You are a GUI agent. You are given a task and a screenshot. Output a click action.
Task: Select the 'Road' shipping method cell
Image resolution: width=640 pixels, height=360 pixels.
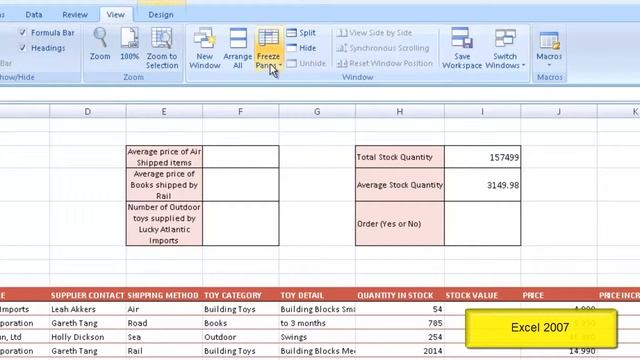164,323
